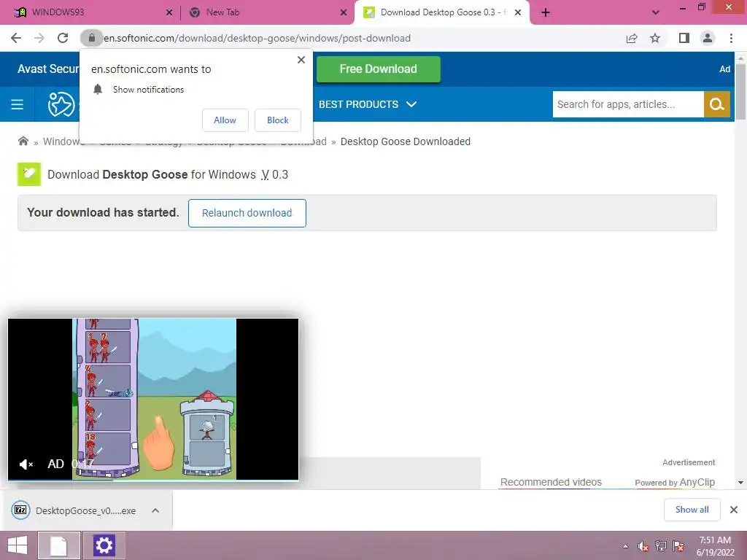The image size is (747, 560).
Task: Select the Download Desktop Goose tab
Action: click(x=441, y=12)
